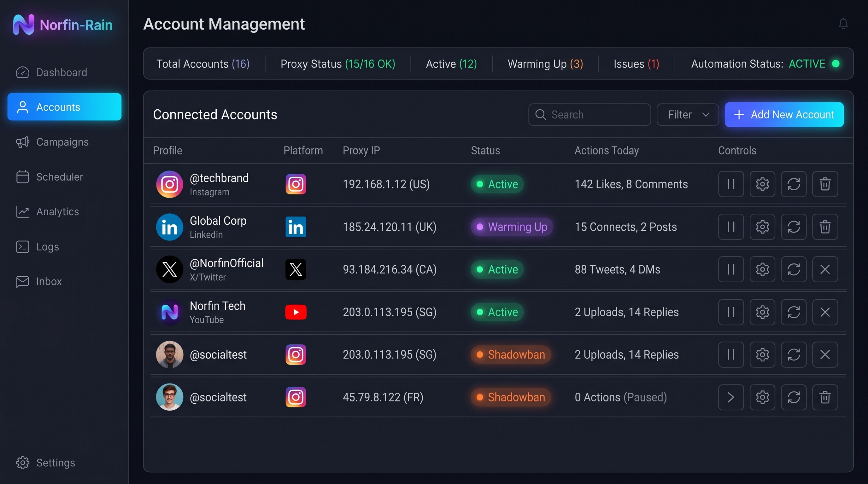Pause the @socialtest account on 203.0.113.195

click(x=731, y=354)
